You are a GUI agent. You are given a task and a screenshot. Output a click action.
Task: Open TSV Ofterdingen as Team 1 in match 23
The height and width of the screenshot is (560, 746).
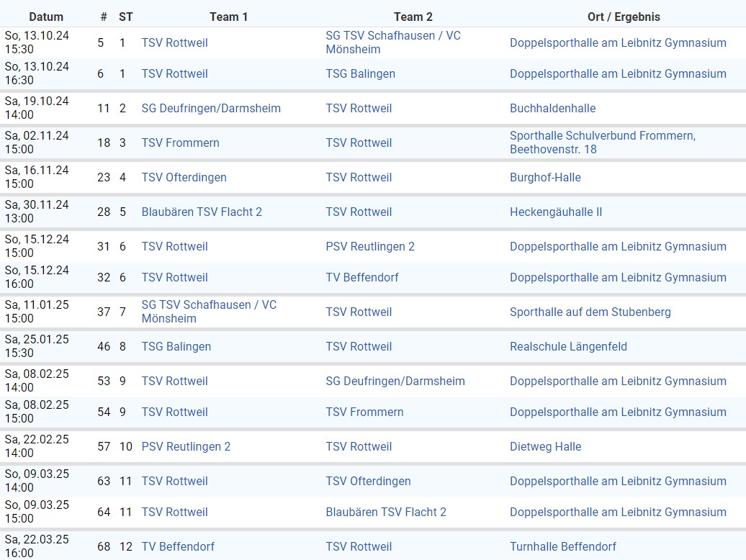click(x=184, y=178)
